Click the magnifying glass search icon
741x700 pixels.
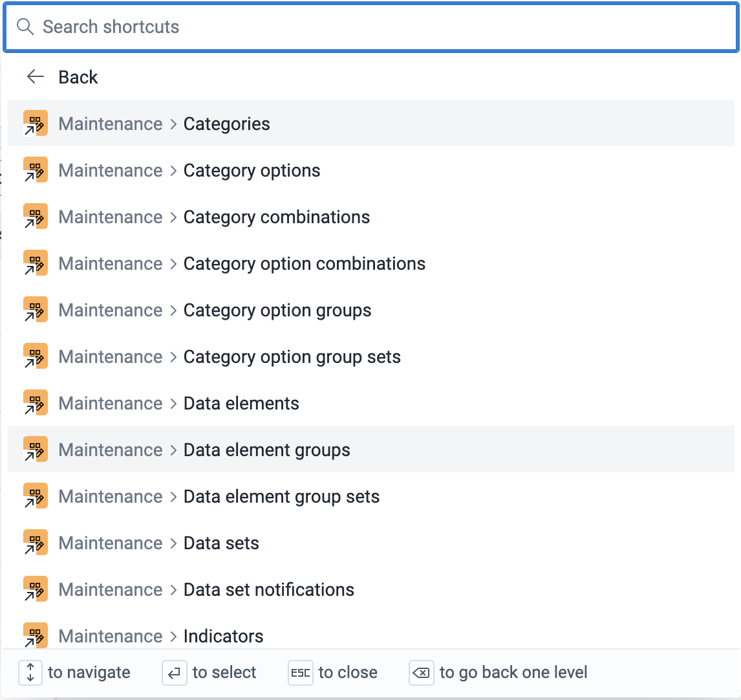click(25, 27)
